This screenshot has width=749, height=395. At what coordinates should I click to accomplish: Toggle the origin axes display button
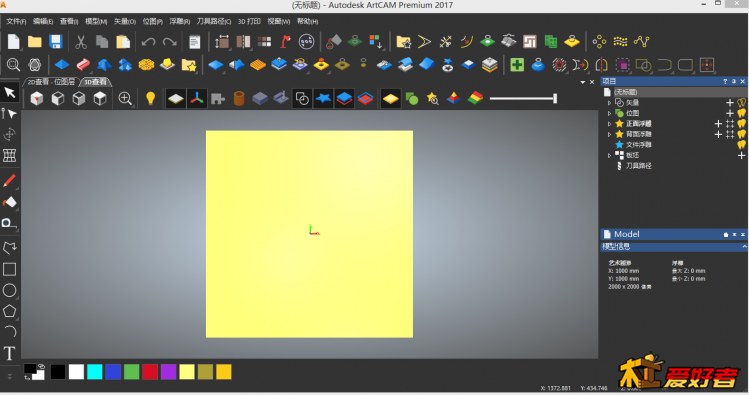[197, 99]
